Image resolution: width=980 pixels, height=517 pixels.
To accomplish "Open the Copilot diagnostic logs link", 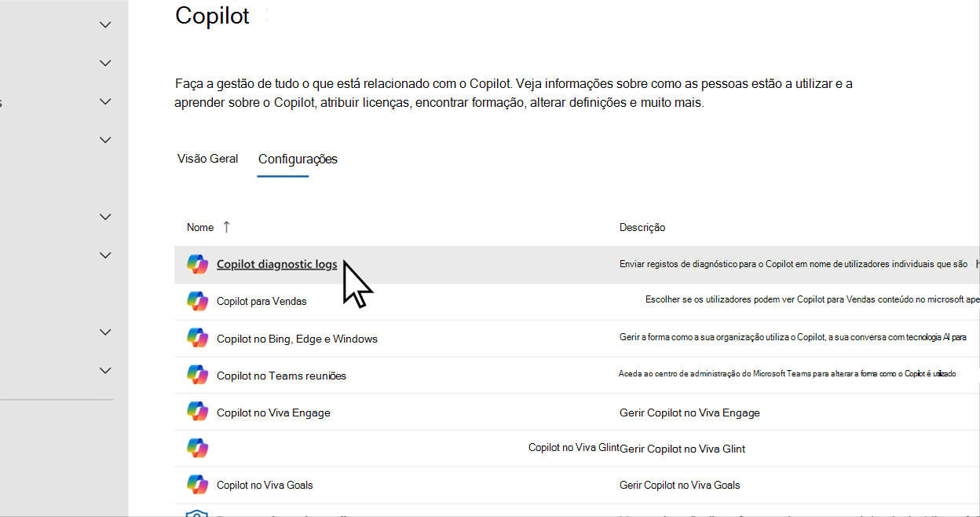I will [277, 265].
